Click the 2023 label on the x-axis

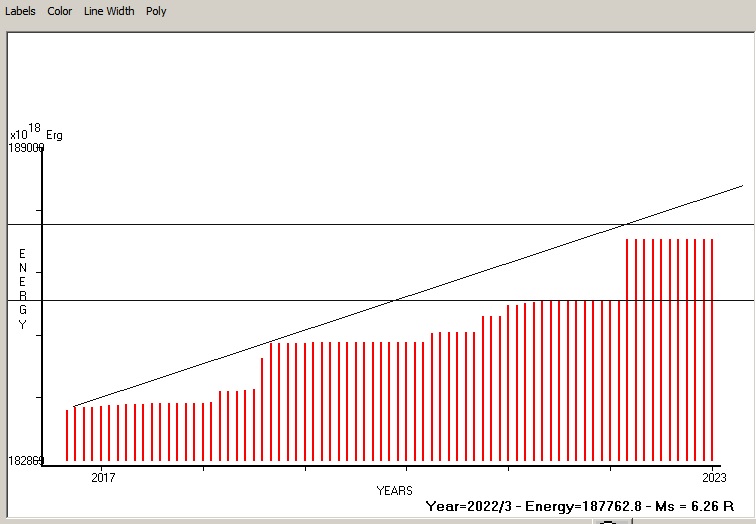tap(712, 477)
